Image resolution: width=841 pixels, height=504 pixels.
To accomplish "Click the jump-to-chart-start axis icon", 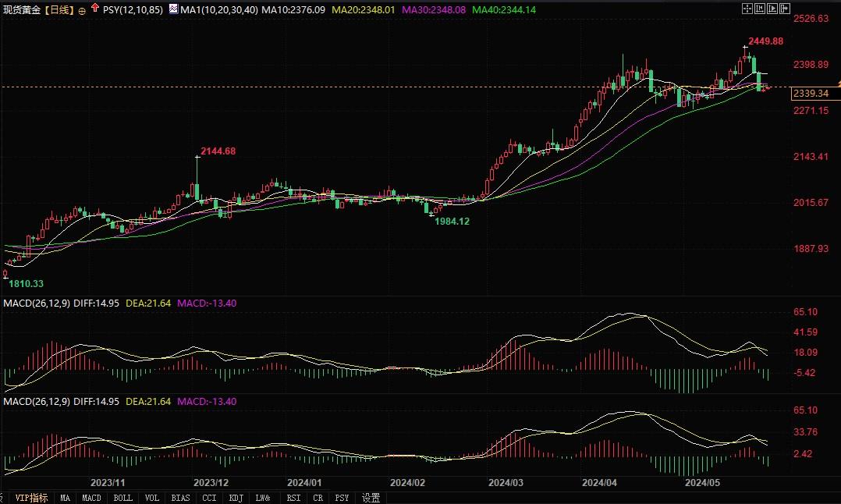I will [761, 8].
